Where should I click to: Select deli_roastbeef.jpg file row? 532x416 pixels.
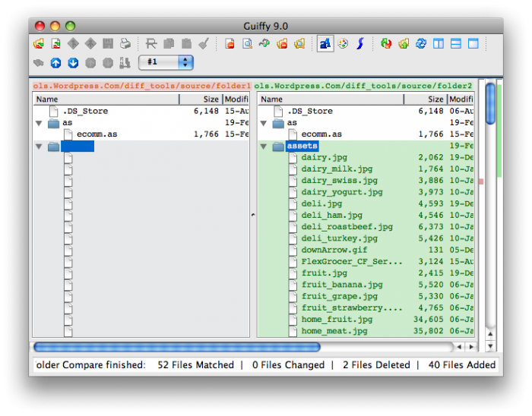point(366,227)
